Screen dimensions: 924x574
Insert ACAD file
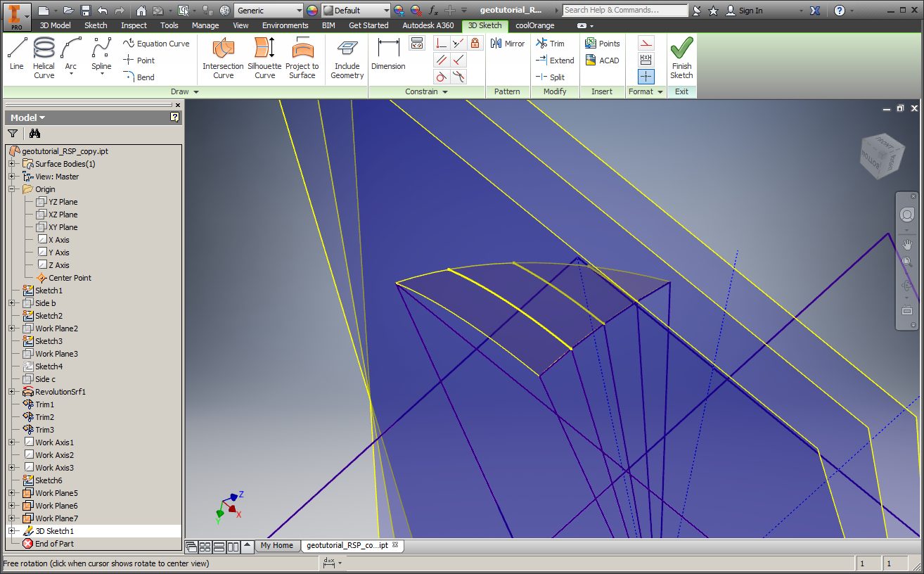click(603, 60)
